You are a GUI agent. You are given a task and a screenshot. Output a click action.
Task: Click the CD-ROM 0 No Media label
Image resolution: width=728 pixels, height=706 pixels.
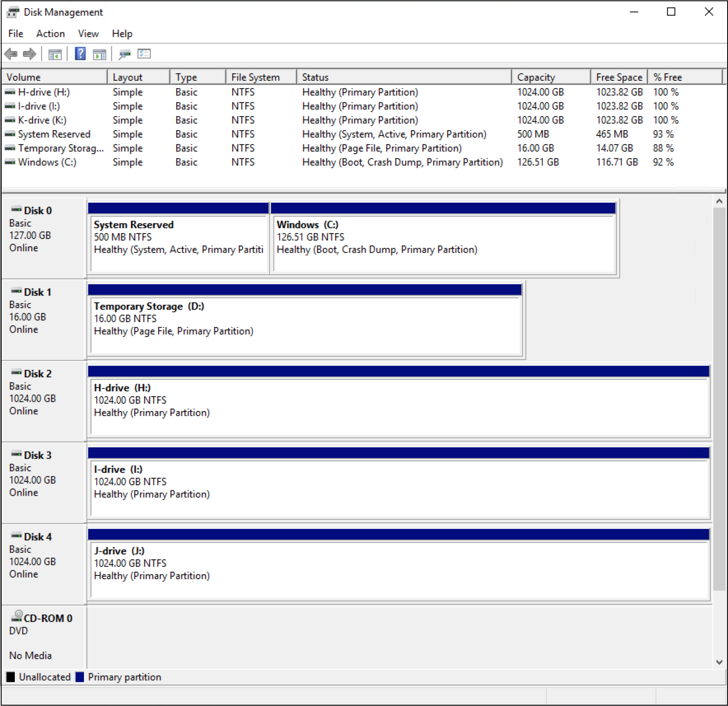(x=30, y=655)
